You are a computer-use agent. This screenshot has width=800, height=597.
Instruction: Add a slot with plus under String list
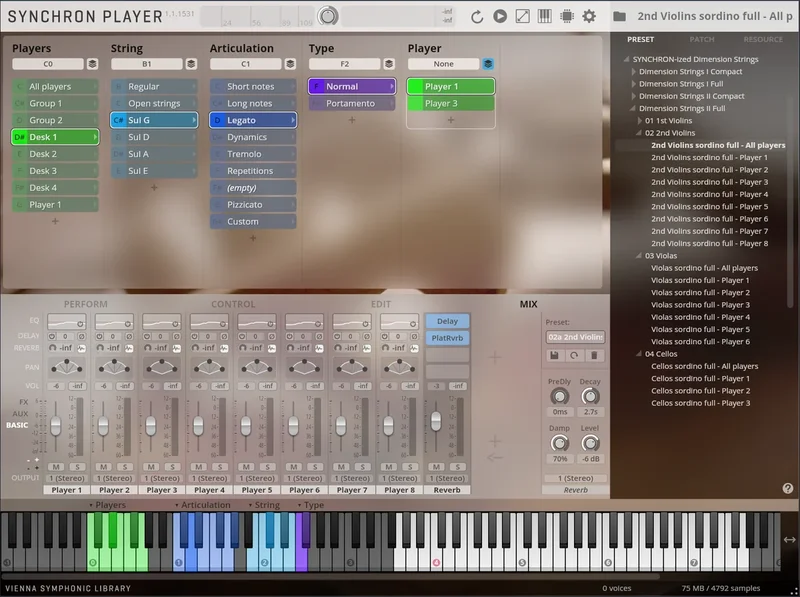click(x=154, y=187)
